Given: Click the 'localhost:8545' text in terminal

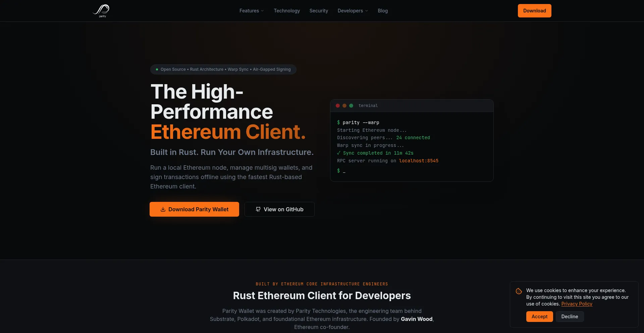Looking at the screenshot, I should [419, 161].
